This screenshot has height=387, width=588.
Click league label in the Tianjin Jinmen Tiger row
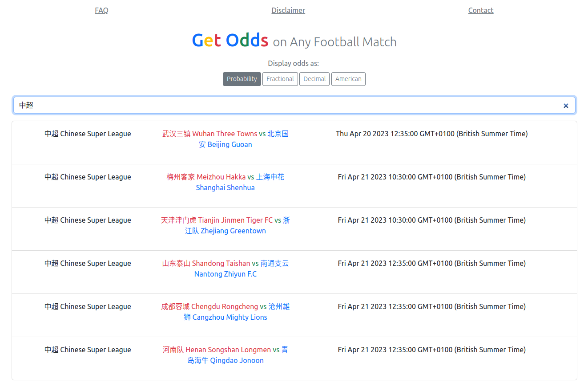pos(88,220)
